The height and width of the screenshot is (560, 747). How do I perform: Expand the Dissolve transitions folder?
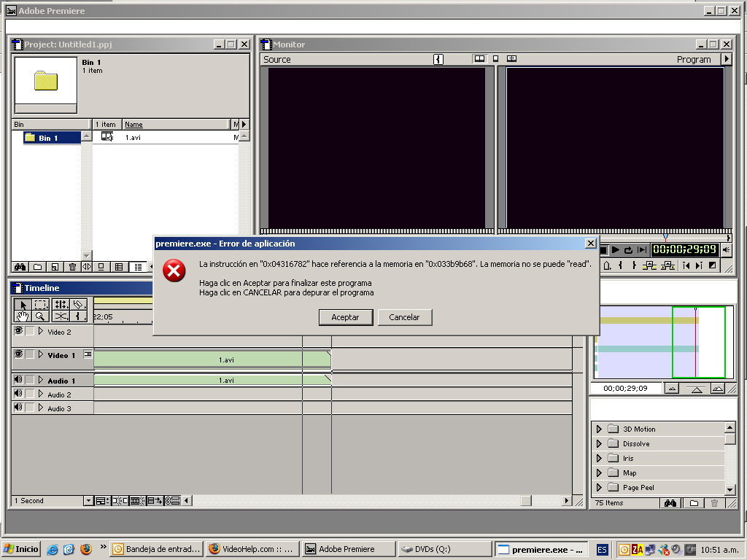click(600, 444)
